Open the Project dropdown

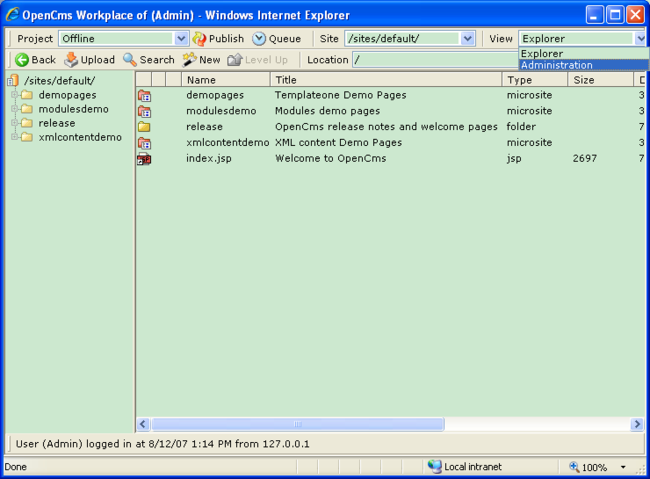[124, 39]
